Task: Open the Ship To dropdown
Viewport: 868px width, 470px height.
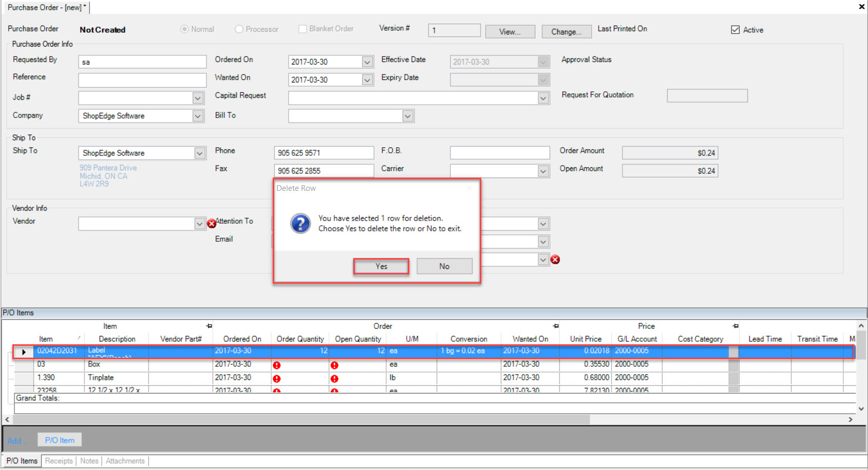Action: click(x=199, y=153)
